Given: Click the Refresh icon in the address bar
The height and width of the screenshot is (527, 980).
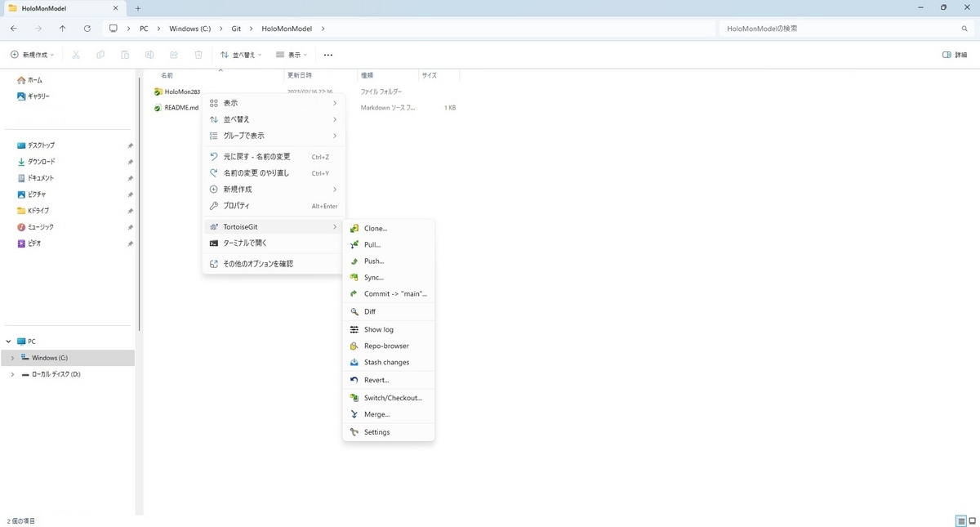Looking at the screenshot, I should [87, 28].
